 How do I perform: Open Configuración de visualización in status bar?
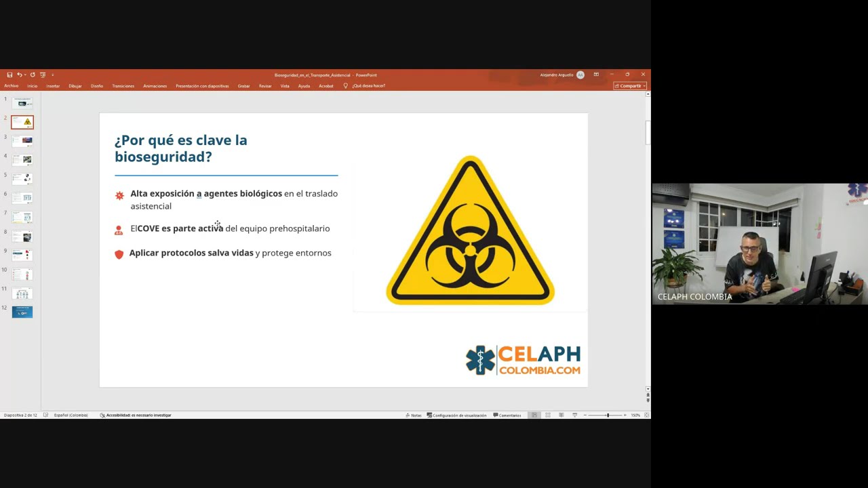click(457, 415)
